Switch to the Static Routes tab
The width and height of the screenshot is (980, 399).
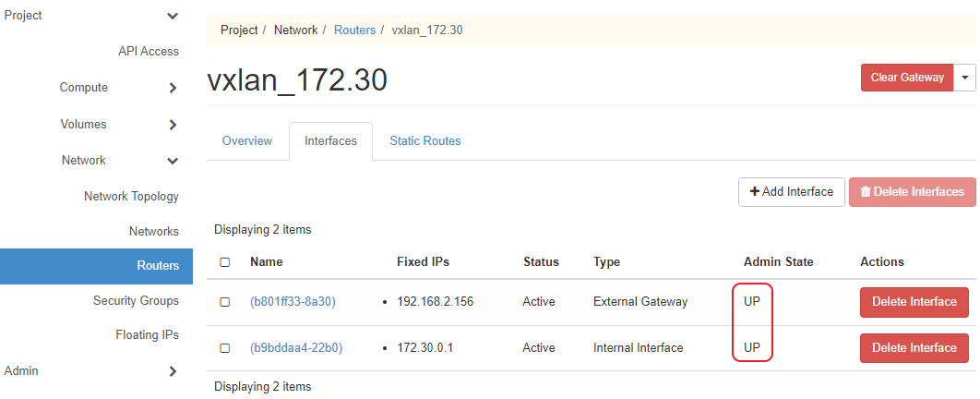(424, 141)
